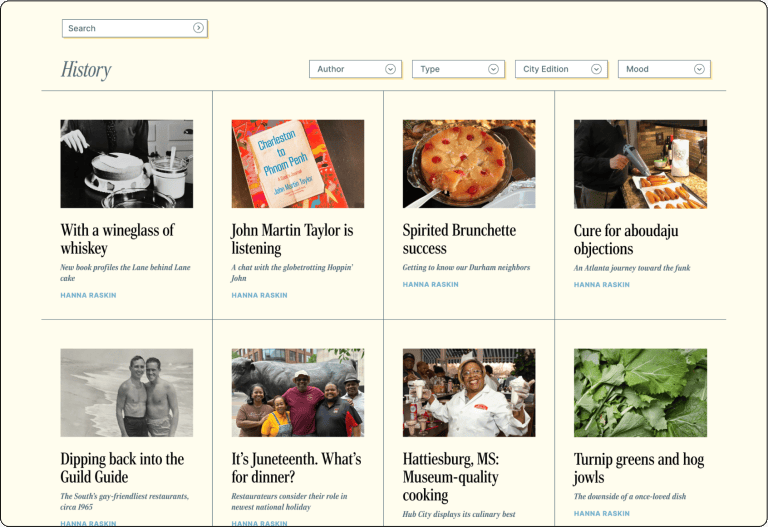Viewport: 768px width, 527px height.
Task: Open article "Spirited Brunchette success"
Action: 459,239
